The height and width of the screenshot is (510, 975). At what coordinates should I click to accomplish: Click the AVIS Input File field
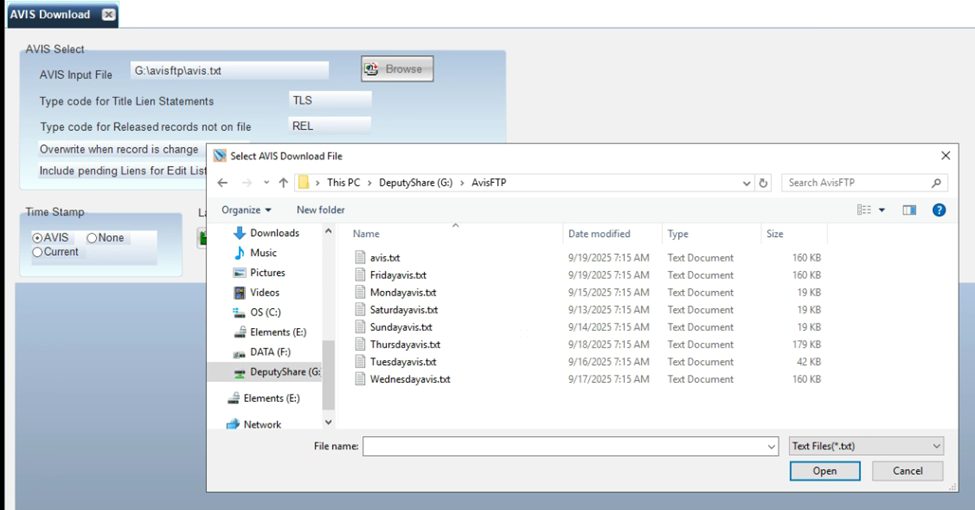click(x=229, y=71)
